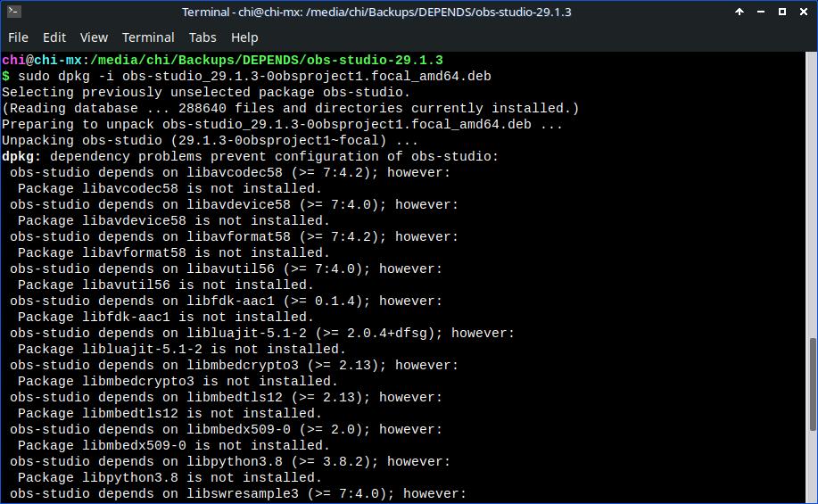Click the 'Preparing to unpack' line

tap(282, 125)
